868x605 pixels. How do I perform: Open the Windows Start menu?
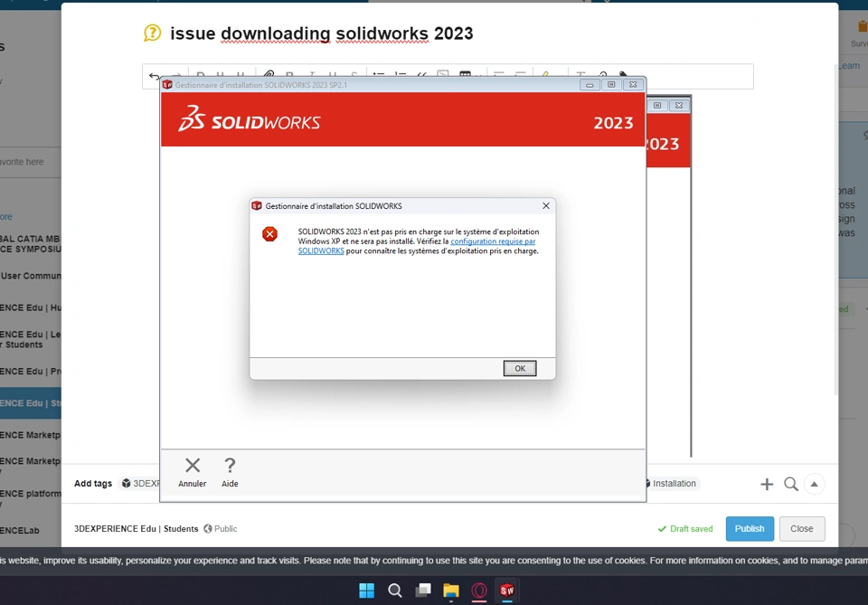(366, 591)
